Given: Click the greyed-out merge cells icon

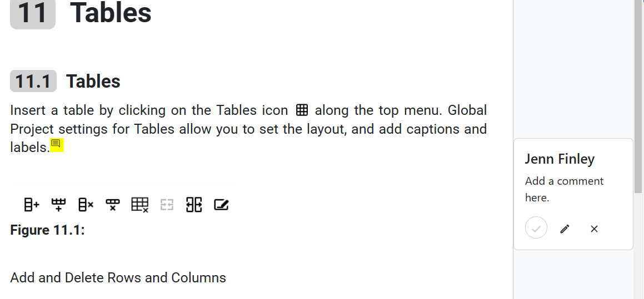Looking at the screenshot, I should (x=167, y=205).
